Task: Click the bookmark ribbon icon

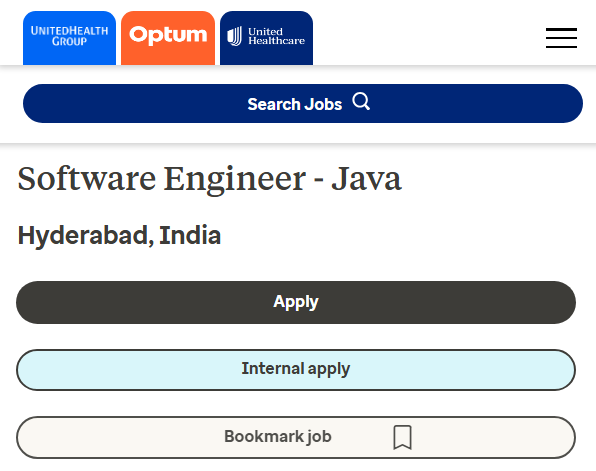Action: pos(402,437)
